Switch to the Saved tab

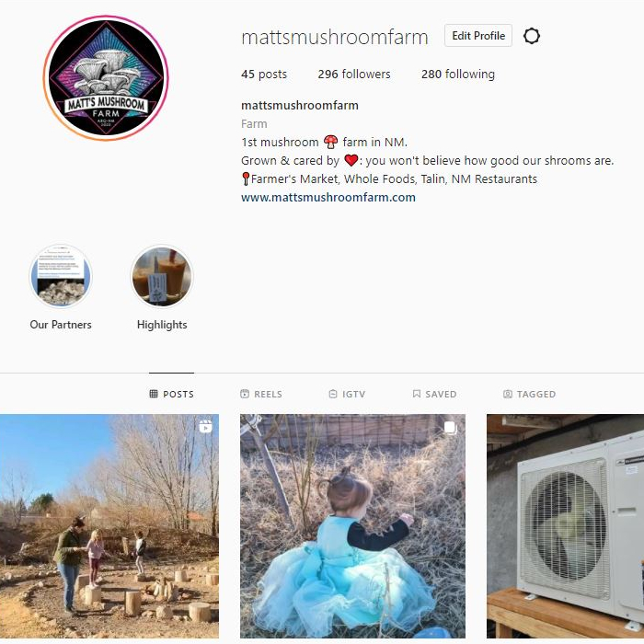pos(434,394)
